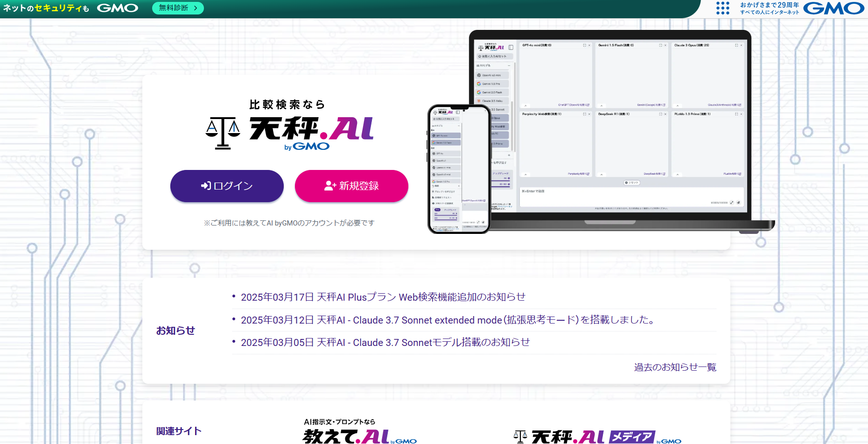Select the OpenAI o3 mini model in sidebar

pos(492,75)
